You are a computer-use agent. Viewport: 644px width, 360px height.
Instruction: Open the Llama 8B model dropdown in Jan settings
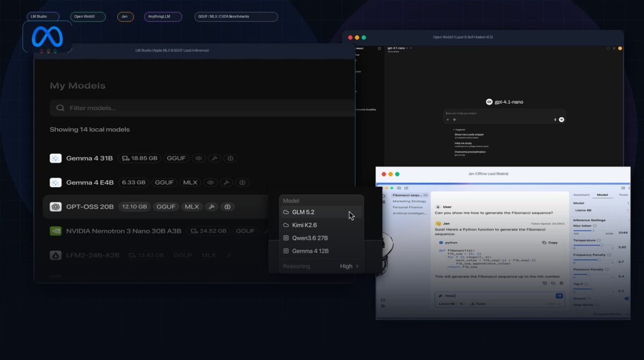point(601,211)
